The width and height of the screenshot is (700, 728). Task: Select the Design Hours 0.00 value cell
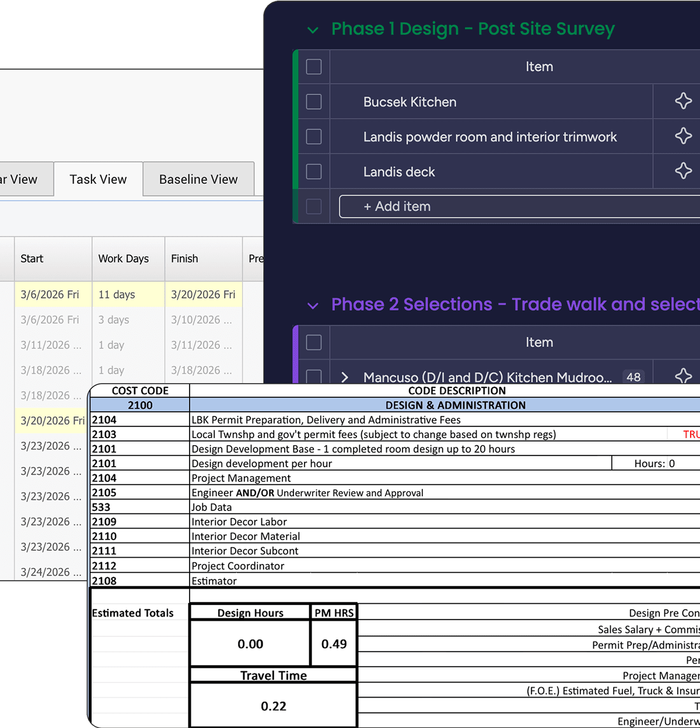pos(250,643)
